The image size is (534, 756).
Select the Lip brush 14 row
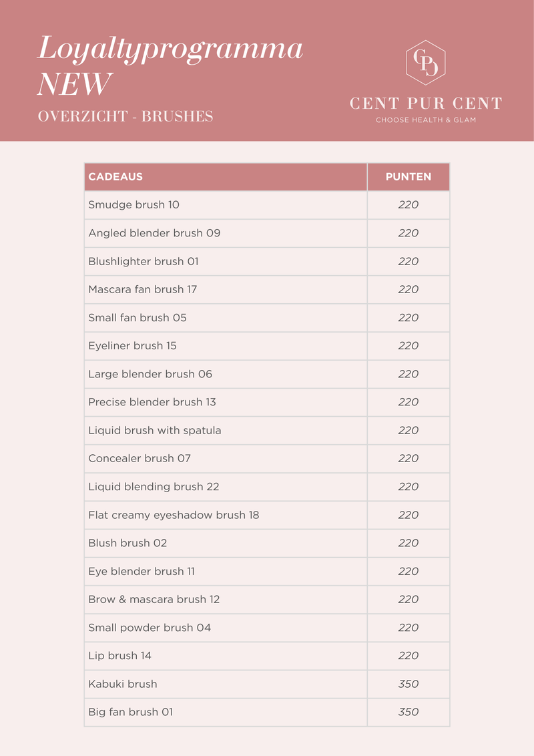click(119, 656)
